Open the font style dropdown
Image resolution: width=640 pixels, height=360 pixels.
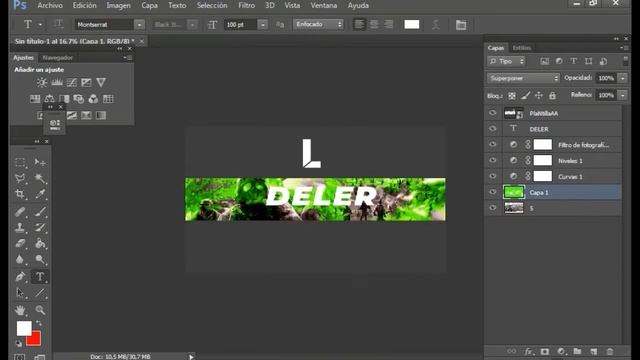192,25
